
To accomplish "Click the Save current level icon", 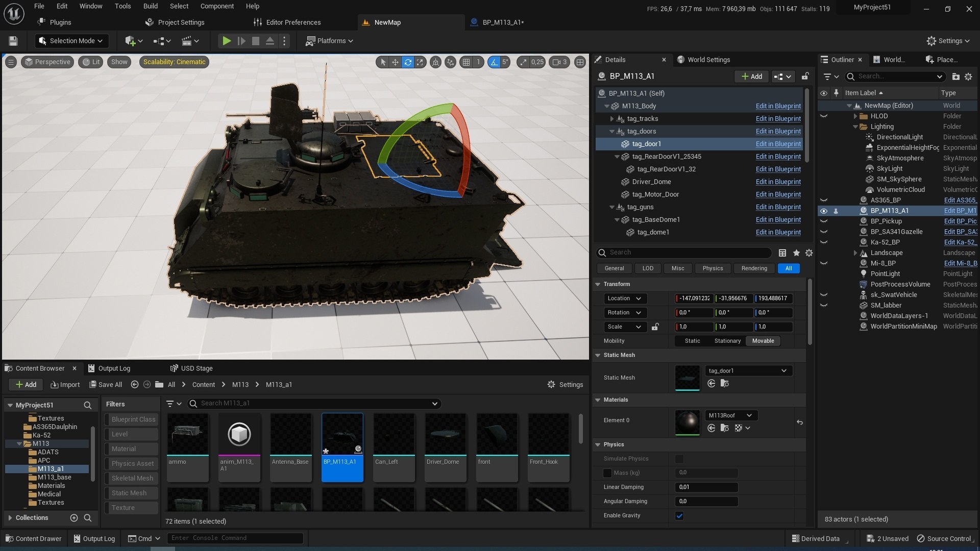I will pyautogui.click(x=13, y=41).
